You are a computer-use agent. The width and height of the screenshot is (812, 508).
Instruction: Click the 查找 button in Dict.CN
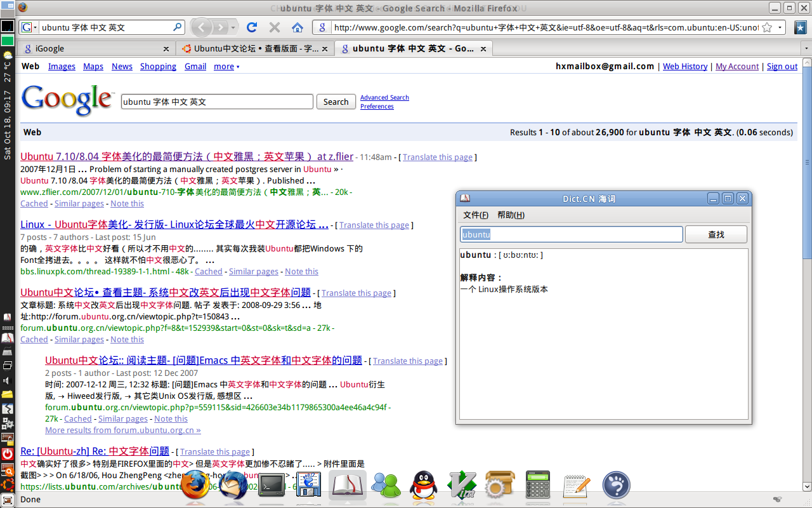(716, 234)
